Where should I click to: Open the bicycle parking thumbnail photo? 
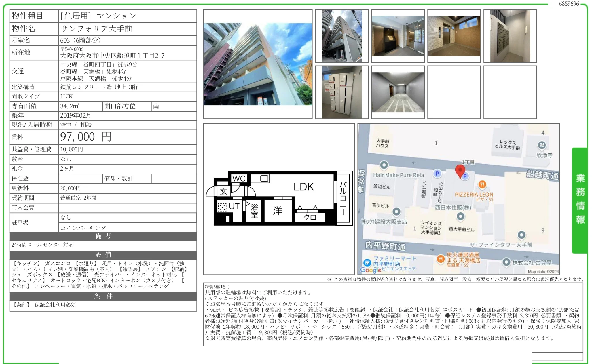pos(398,92)
